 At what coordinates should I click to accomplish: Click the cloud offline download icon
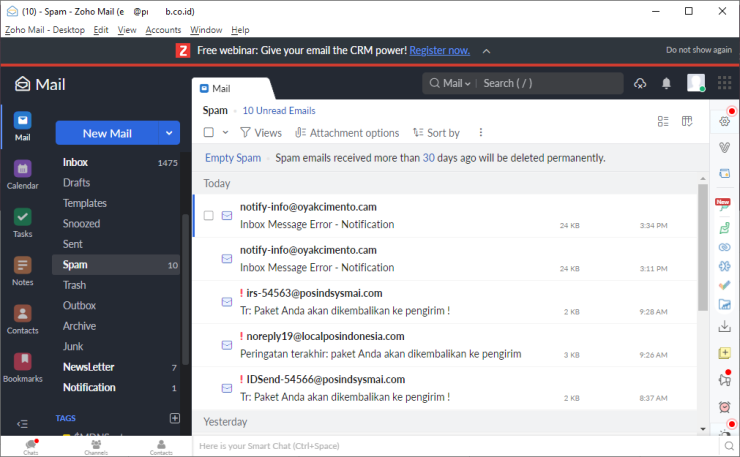[x=639, y=84]
